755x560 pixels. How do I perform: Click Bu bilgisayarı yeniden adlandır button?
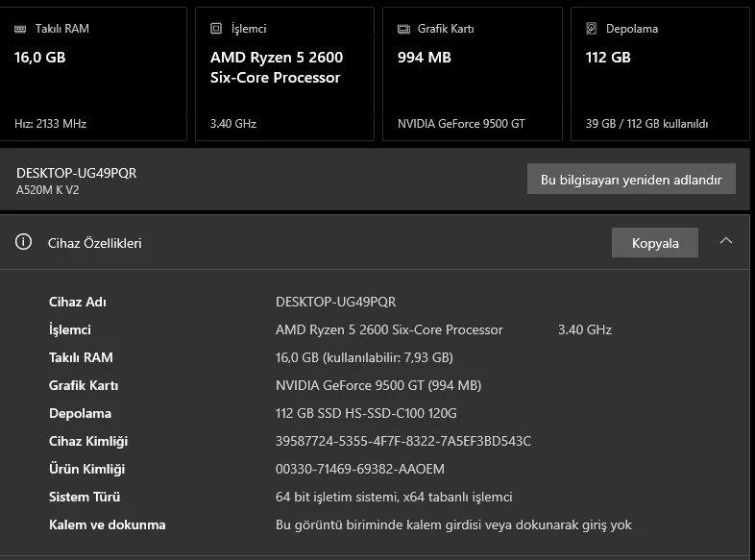click(x=631, y=180)
